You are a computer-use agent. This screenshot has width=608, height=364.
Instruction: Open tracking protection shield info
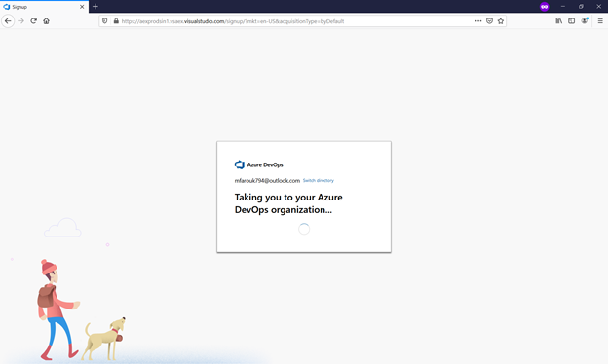coord(104,21)
